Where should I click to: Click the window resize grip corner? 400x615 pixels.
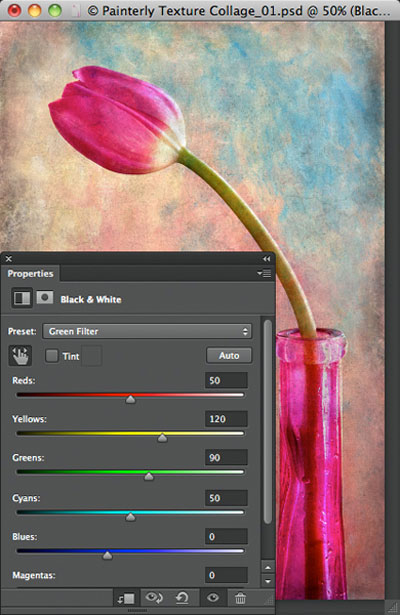(x=392, y=607)
